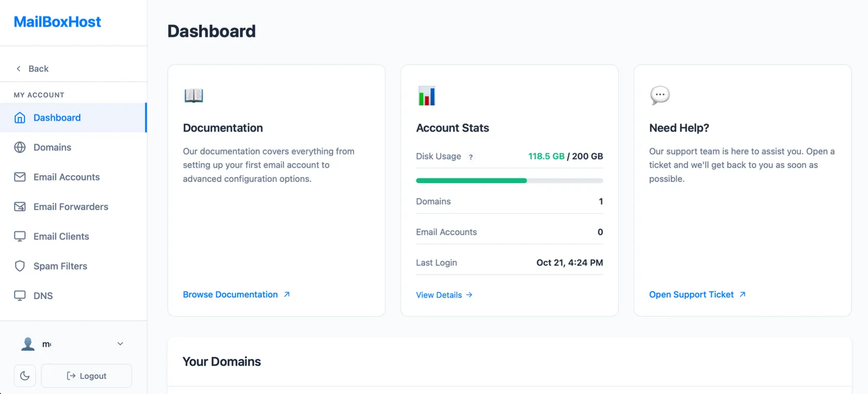Go back using the Back chevron link

click(x=33, y=69)
